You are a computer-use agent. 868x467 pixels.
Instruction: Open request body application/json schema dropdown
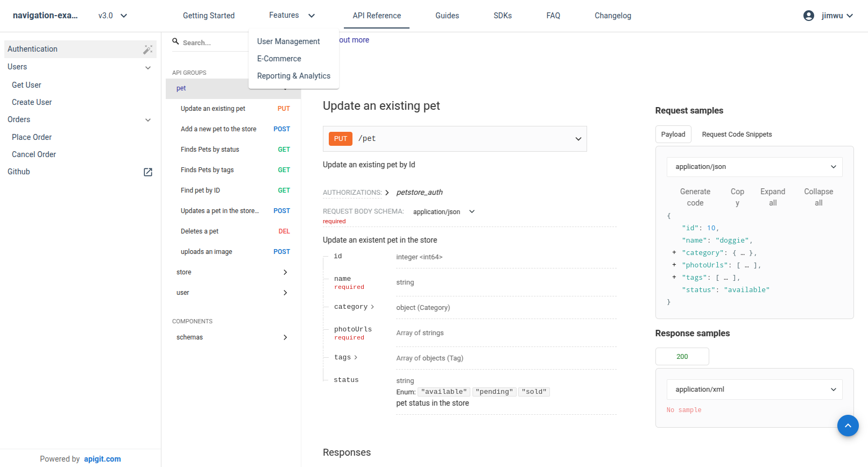tap(444, 211)
